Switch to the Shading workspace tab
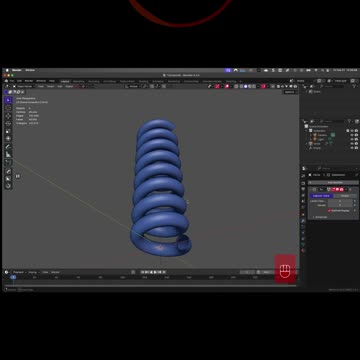The height and width of the screenshot is (360, 360). tap(143, 81)
